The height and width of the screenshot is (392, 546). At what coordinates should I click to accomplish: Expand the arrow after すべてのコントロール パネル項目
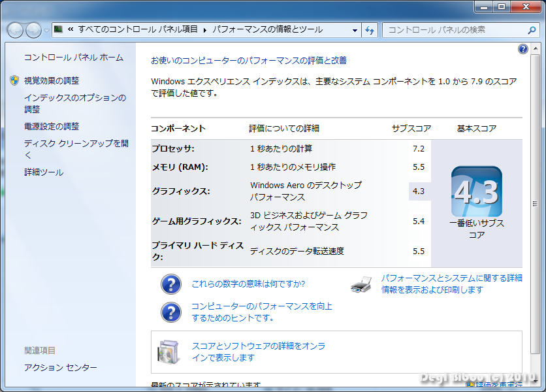[205, 30]
